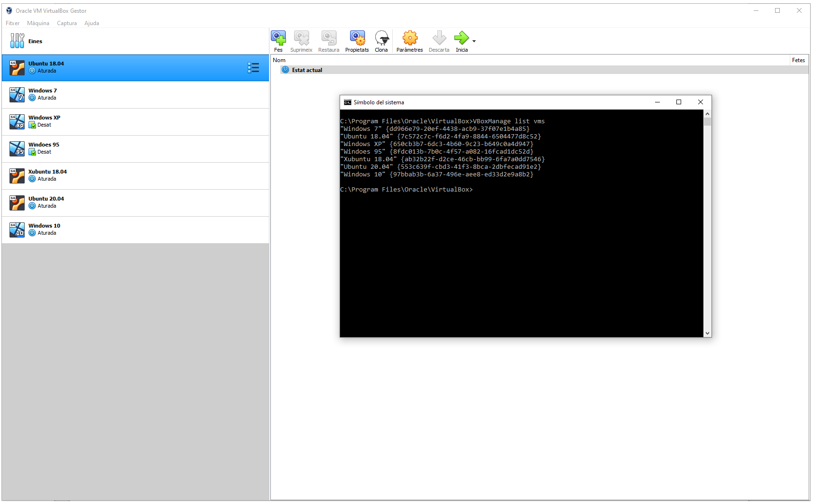The height and width of the screenshot is (504, 813).
Task: Click the command prompt title bar icon
Action: [347, 102]
